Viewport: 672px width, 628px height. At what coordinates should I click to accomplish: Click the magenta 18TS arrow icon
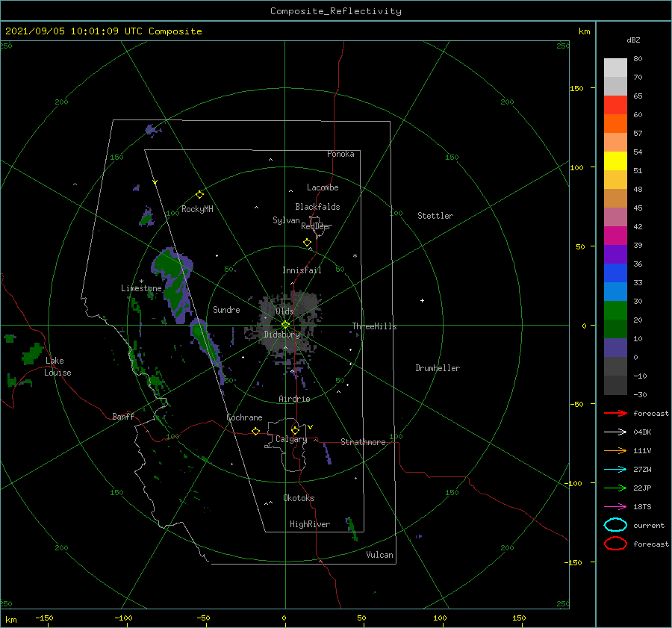(615, 507)
